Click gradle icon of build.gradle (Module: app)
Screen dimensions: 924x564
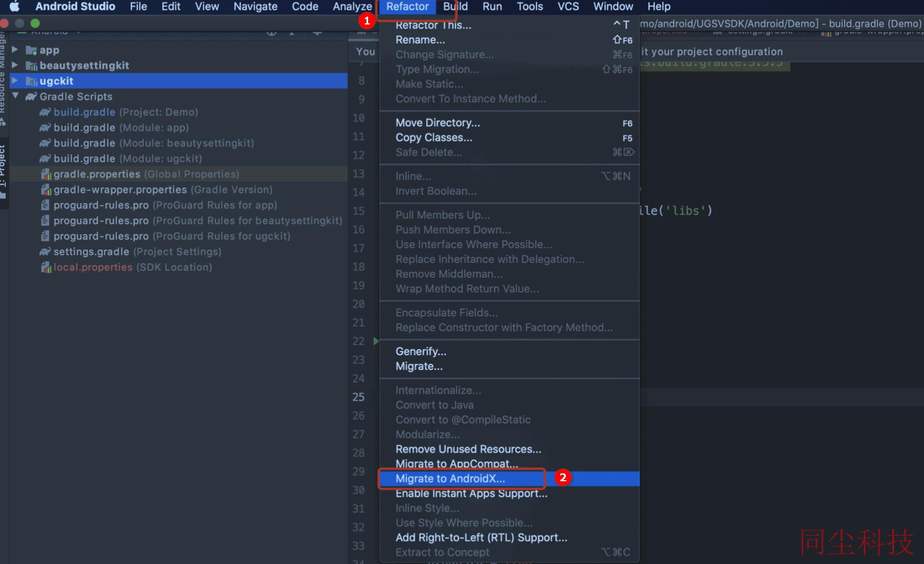click(45, 128)
